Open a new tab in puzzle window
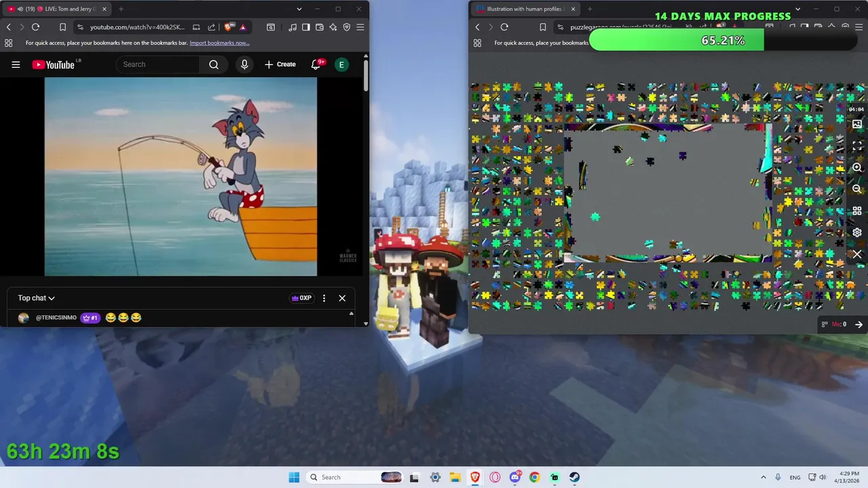The width and height of the screenshot is (868, 488). click(589, 9)
